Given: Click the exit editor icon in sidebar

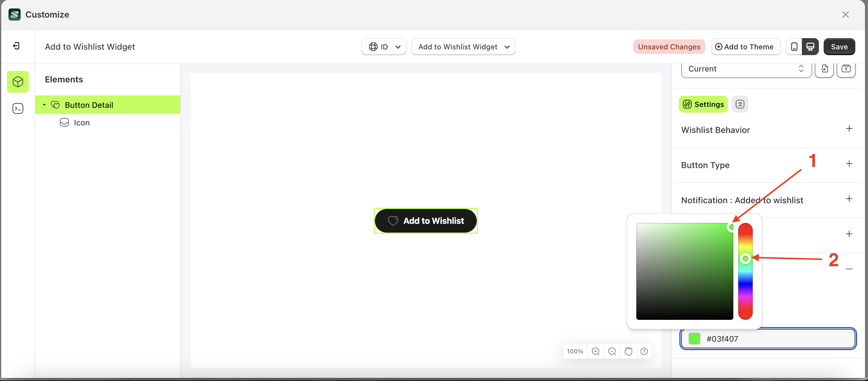Looking at the screenshot, I should pos(15,46).
